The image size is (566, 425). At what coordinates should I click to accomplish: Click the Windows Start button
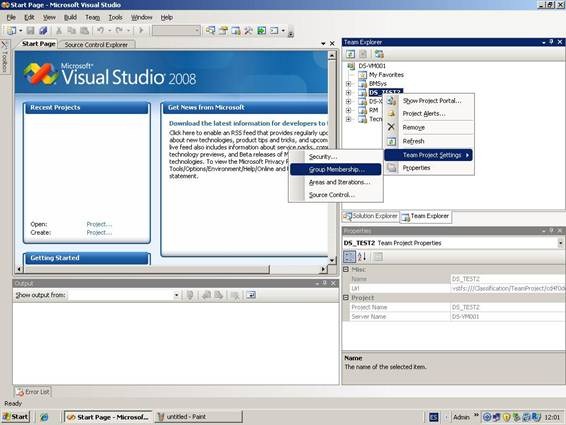[x=15, y=417]
